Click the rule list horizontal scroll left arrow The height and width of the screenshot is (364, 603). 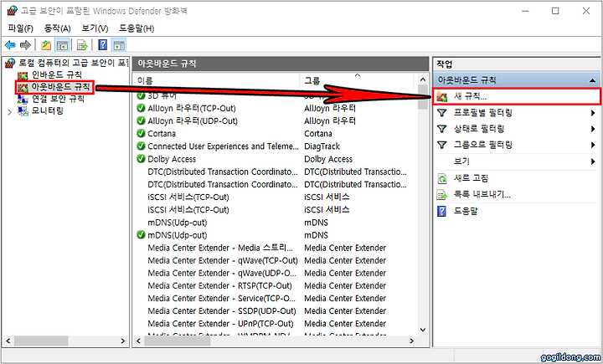(x=138, y=341)
